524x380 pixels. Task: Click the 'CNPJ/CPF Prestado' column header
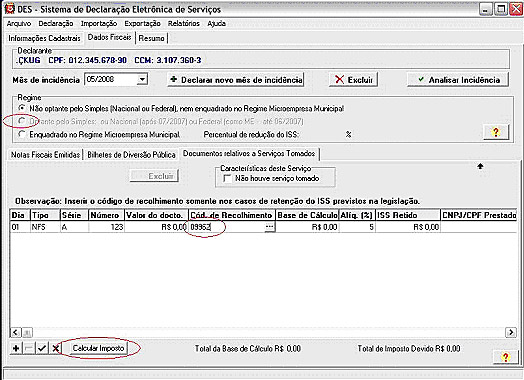point(479,215)
